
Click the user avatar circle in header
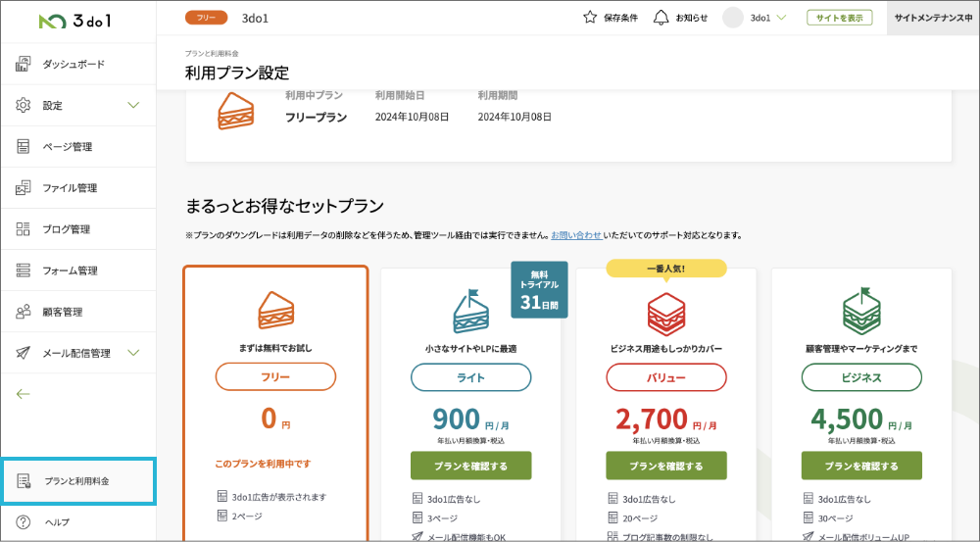(732, 18)
